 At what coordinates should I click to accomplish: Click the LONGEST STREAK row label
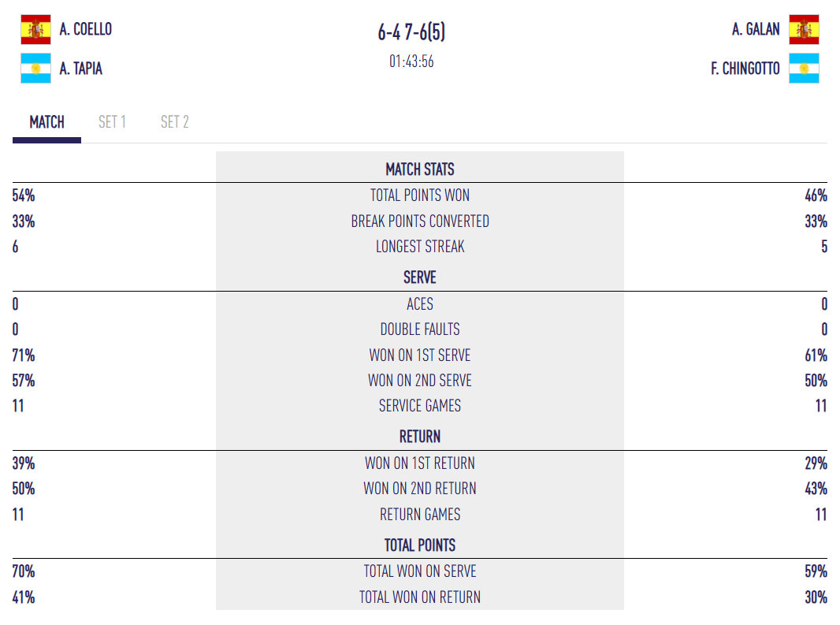(x=420, y=247)
